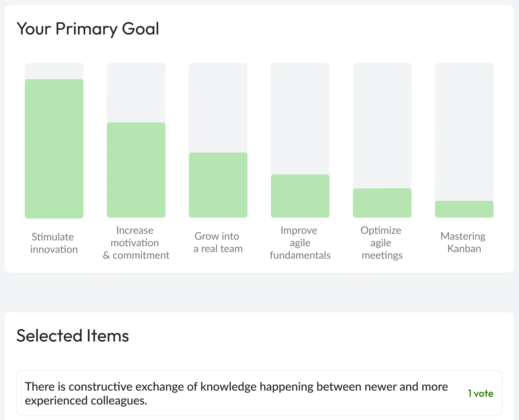
Task: Click the green Mastering Kanban bar
Action: (464, 209)
